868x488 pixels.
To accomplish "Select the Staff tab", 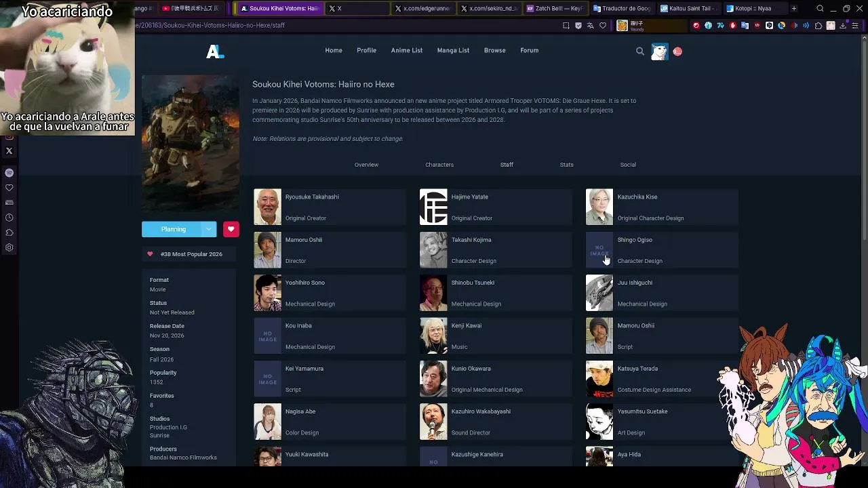I will coord(507,165).
